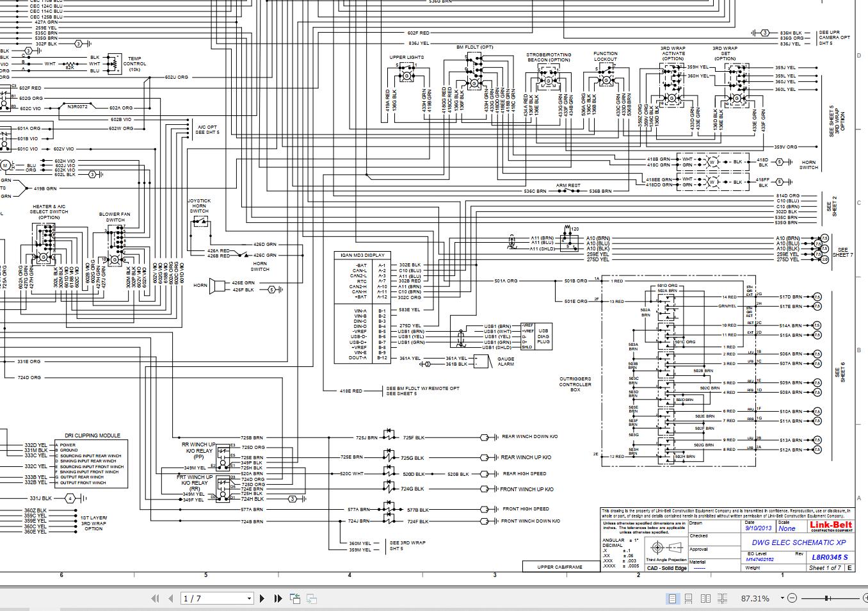Zoom out using the minus icon
The width and height of the screenshot is (868, 611).
tap(792, 598)
